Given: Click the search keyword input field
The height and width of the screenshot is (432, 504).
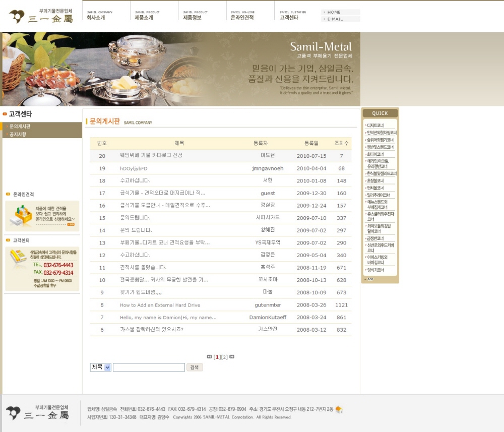Looking at the screenshot, I should point(149,367).
